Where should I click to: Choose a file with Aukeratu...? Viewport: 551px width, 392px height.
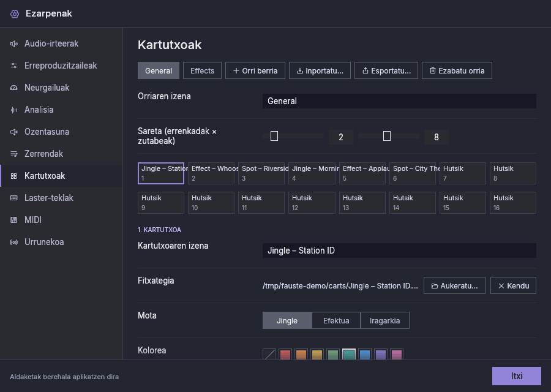pos(454,285)
